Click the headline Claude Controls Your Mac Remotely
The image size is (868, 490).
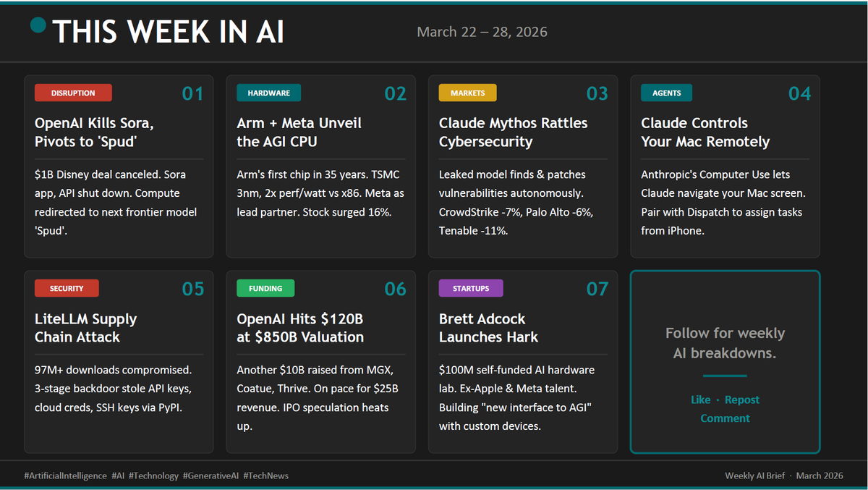705,132
